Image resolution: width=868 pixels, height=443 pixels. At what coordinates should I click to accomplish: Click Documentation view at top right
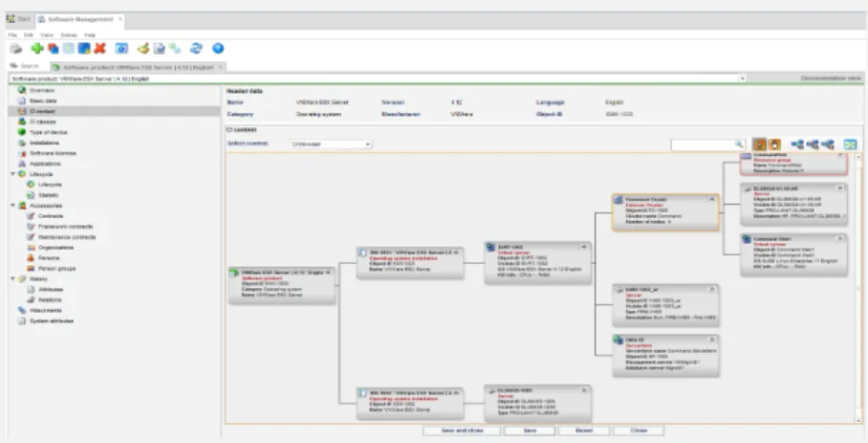831,78
